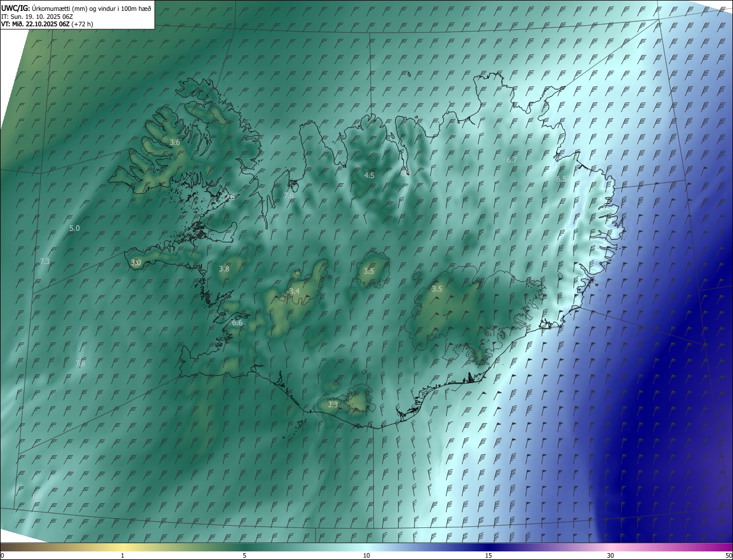Select the 6.7 value label
The width and height of the screenshot is (733, 560).
pyautogui.click(x=512, y=160)
